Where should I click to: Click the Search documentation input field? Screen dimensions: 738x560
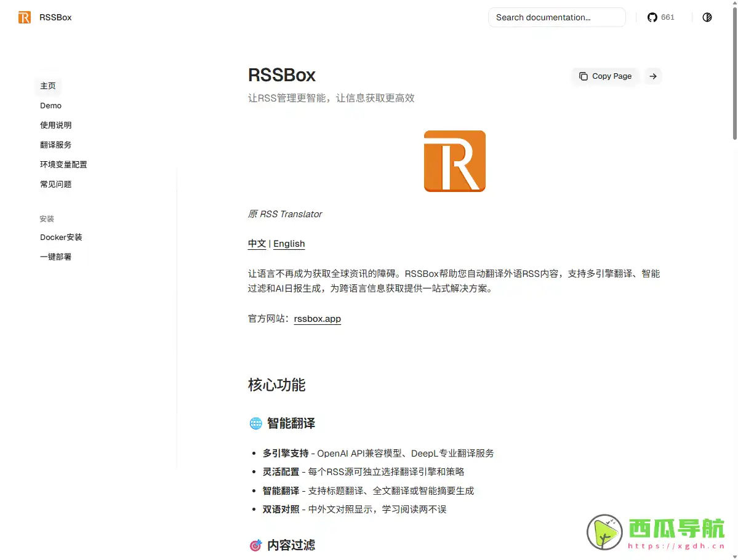click(556, 17)
